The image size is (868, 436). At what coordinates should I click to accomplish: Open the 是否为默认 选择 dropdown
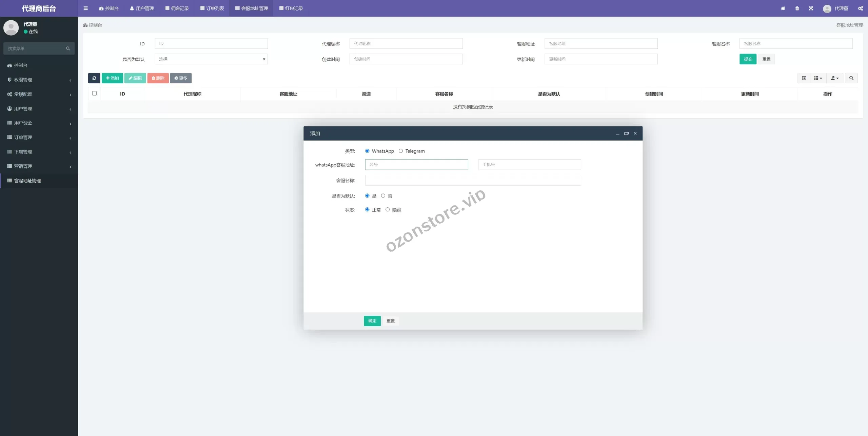211,59
